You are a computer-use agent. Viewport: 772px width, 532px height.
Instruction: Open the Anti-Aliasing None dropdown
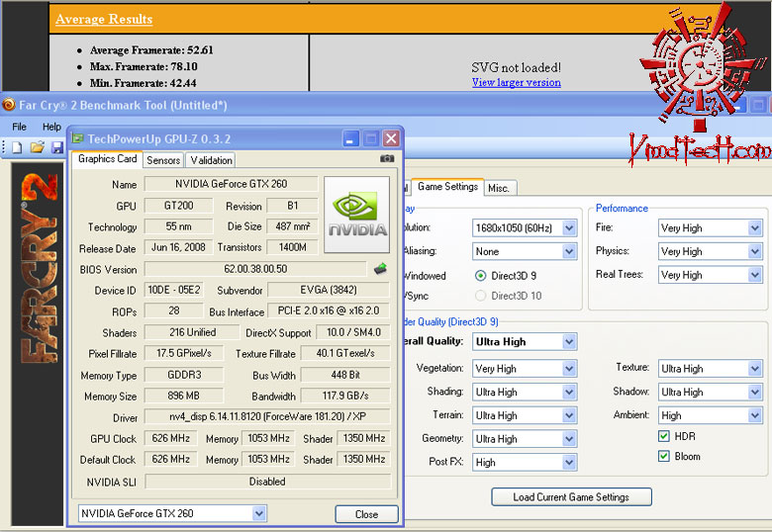[525, 252]
